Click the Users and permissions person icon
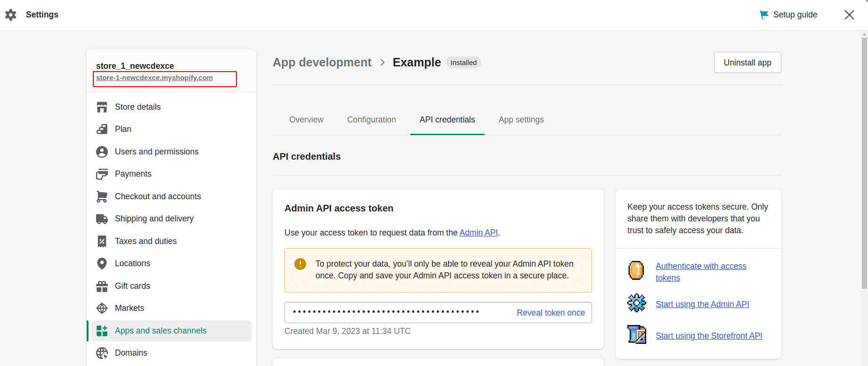 pyautogui.click(x=102, y=152)
